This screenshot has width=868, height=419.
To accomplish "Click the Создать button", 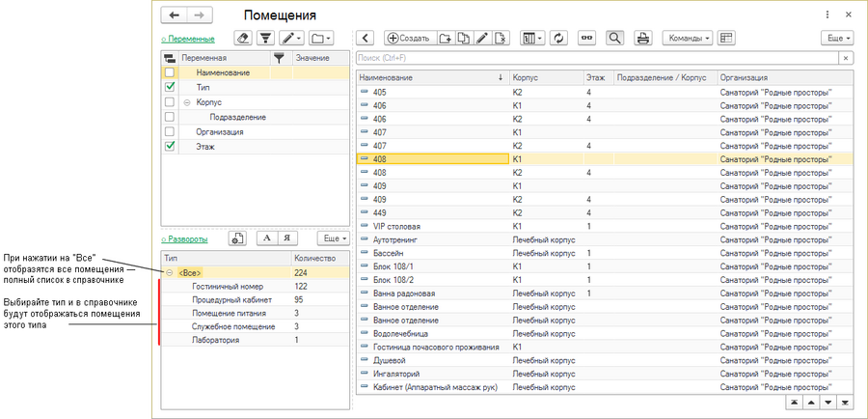I will [410, 38].
